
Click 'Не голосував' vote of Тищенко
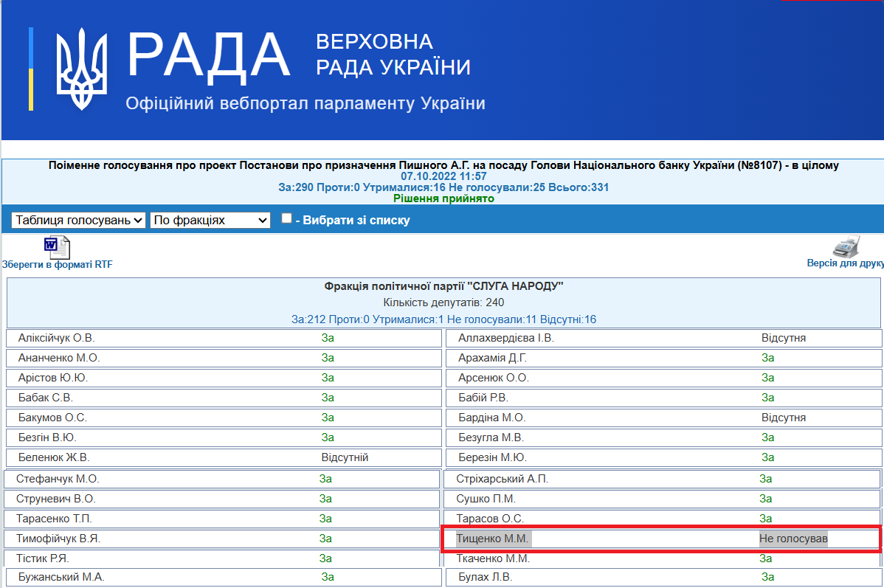pos(793,539)
